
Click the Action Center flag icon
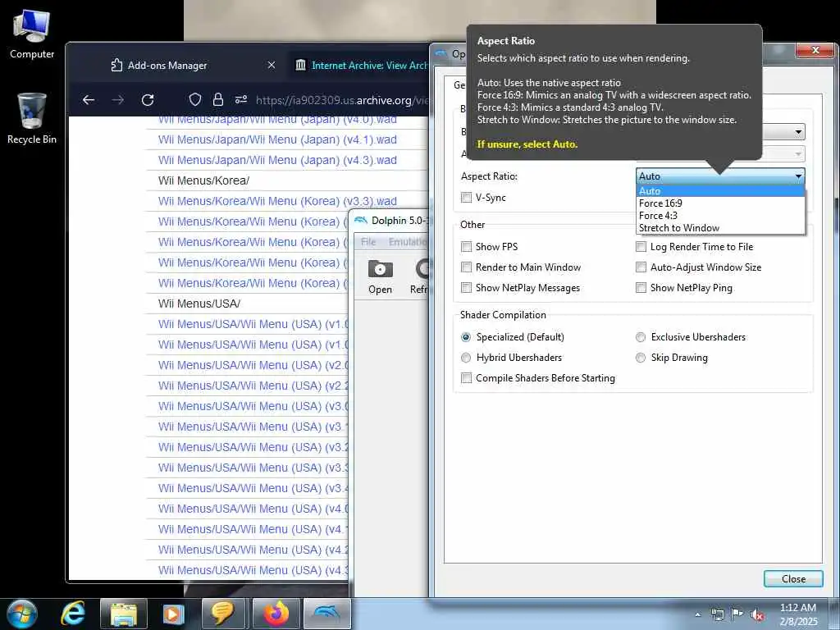(x=737, y=614)
